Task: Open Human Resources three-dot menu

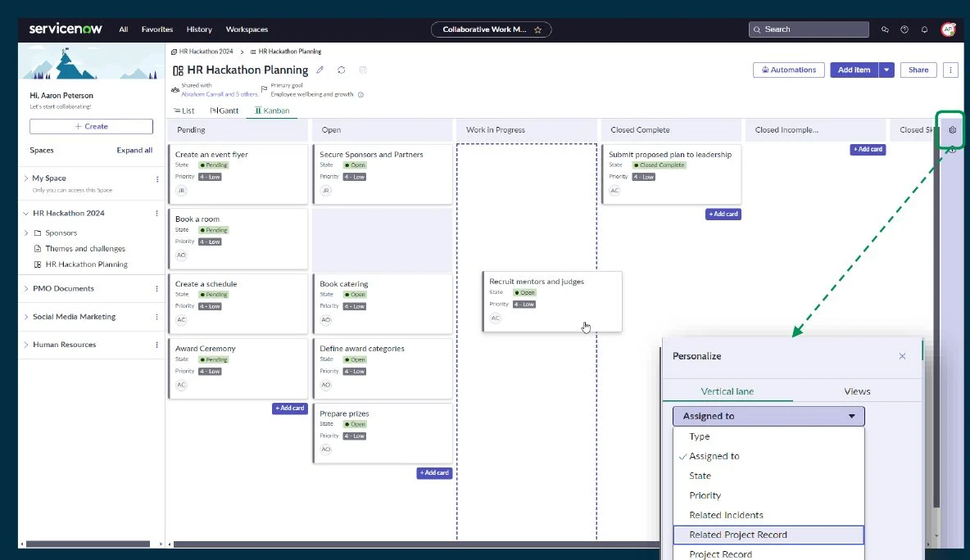Action: pos(156,345)
